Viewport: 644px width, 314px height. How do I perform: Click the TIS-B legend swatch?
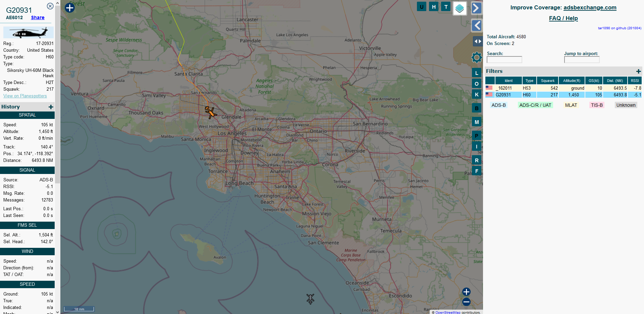(597, 105)
